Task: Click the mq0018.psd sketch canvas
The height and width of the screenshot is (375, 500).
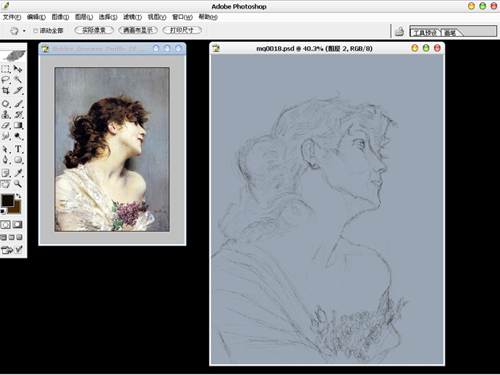Action: tap(327, 209)
